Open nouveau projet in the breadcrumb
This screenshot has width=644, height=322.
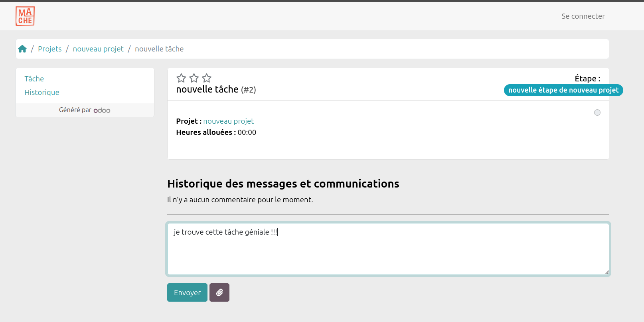point(98,49)
